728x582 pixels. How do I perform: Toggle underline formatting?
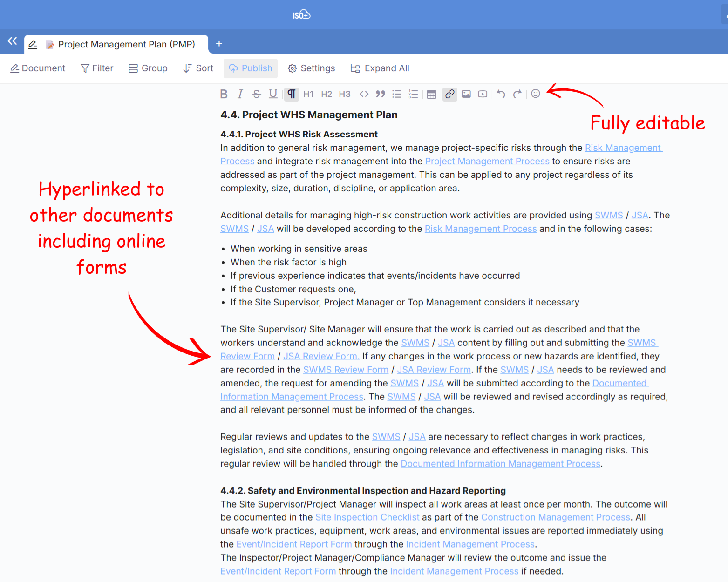pyautogui.click(x=273, y=94)
